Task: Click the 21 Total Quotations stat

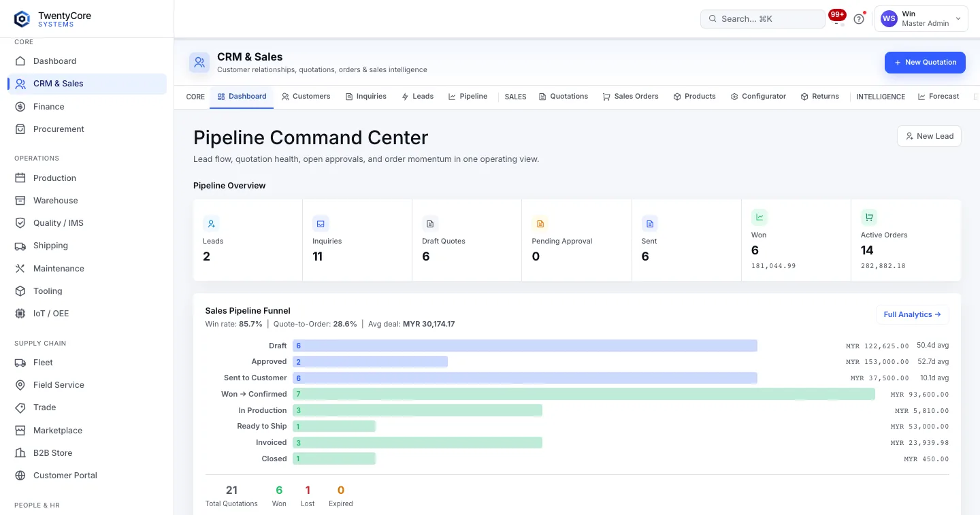Action: [231, 496]
